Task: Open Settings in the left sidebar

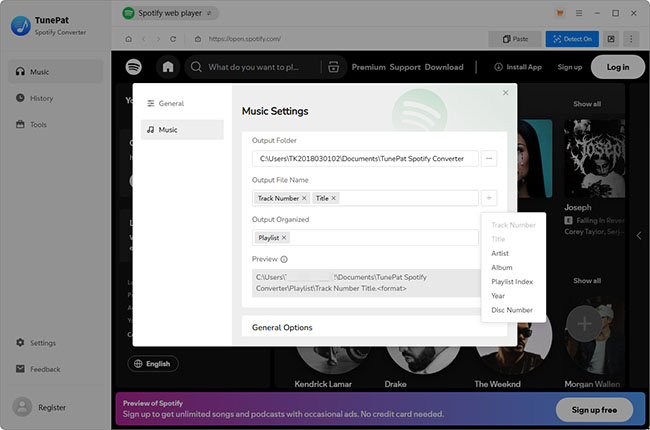Action: click(36, 343)
